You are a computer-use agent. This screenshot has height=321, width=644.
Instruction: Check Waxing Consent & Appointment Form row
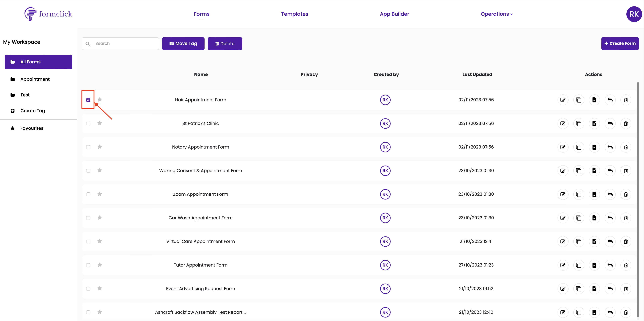pyautogui.click(x=88, y=171)
